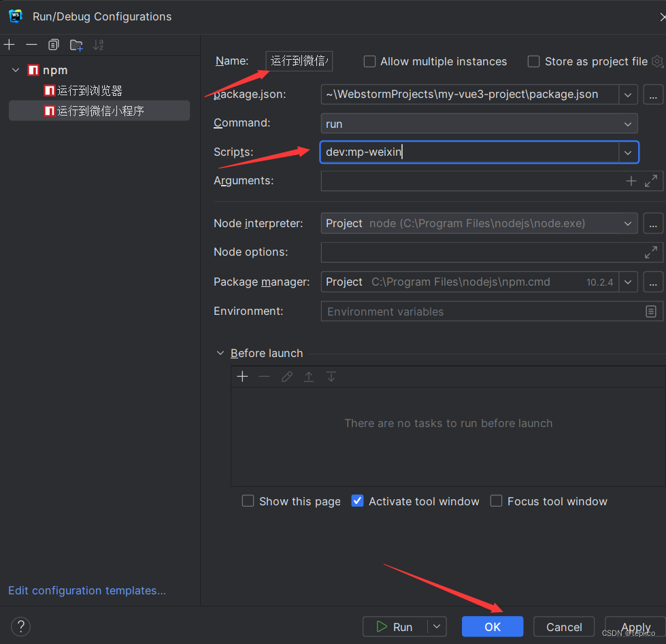
Task: Open the help question mark
Action: coord(21,626)
